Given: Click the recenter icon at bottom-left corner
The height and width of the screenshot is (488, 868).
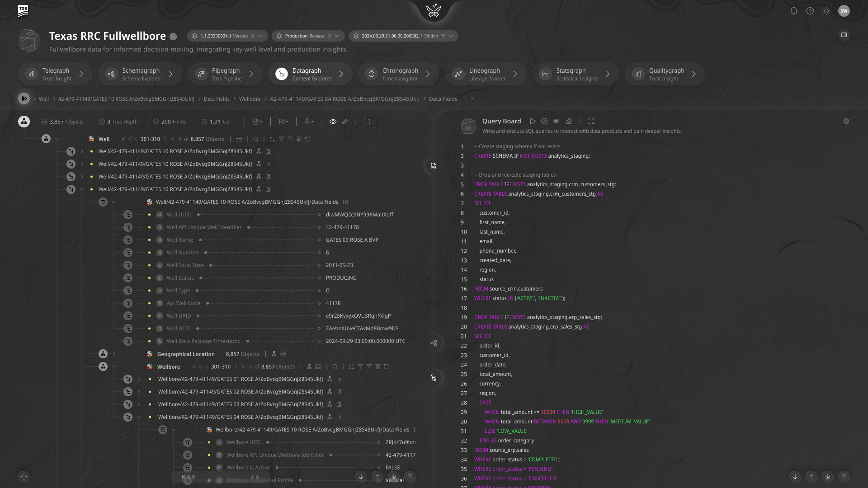Looking at the screenshot, I should pyautogui.click(x=24, y=476).
